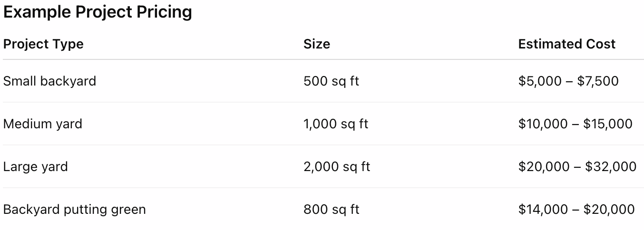
Task: Click the $5,000 minimum cost value
Action: click(x=540, y=81)
